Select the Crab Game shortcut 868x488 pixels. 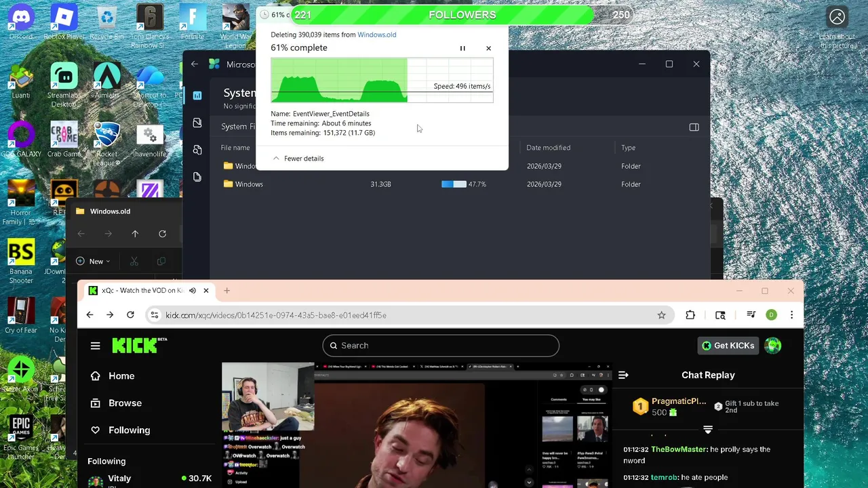point(64,140)
